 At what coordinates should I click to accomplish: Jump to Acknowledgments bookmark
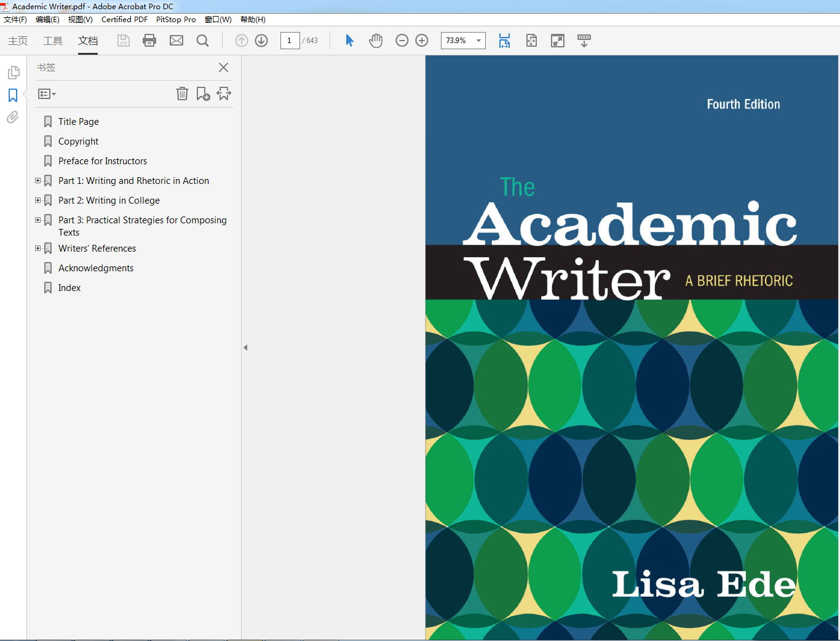pos(96,268)
